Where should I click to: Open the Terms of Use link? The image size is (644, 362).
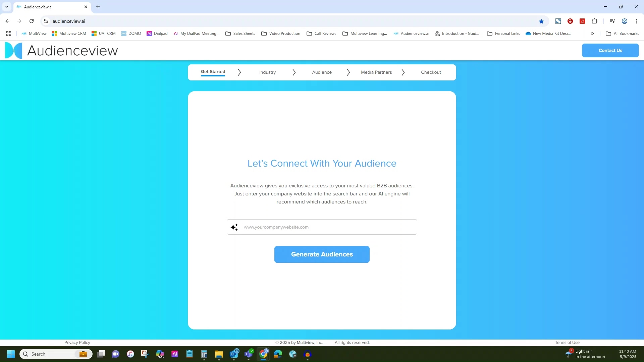coord(567,343)
